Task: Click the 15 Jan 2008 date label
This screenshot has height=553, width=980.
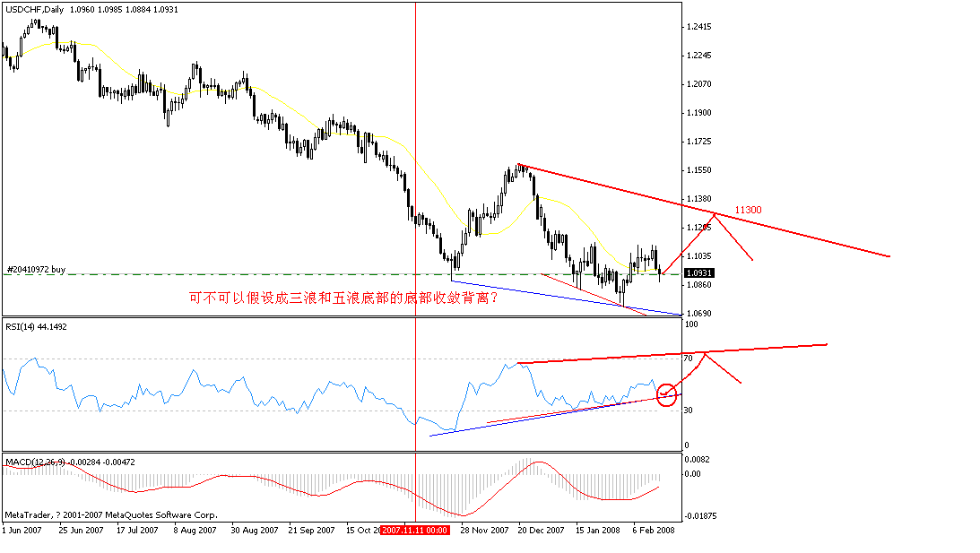Action: 597,531
